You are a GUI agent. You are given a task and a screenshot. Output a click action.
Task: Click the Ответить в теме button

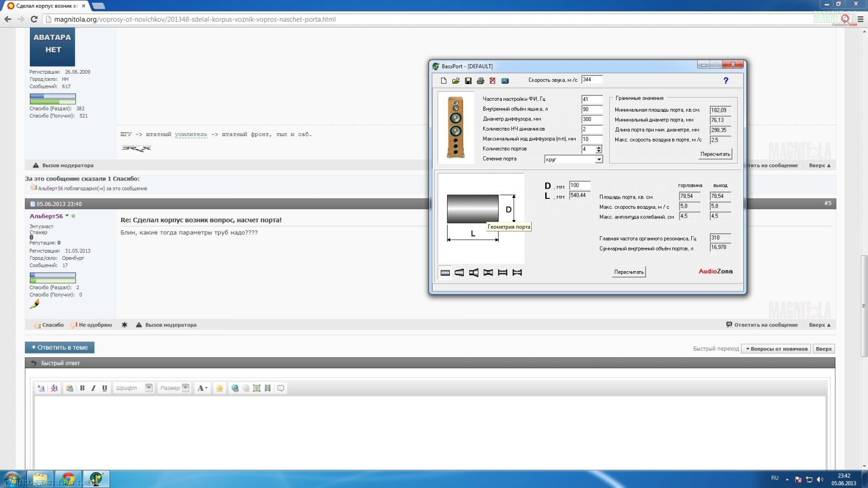coord(60,348)
